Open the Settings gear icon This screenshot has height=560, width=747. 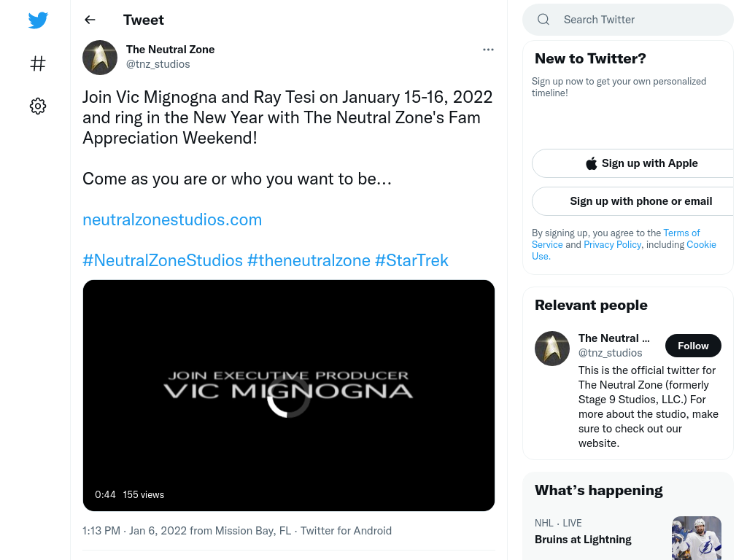pyautogui.click(x=38, y=106)
